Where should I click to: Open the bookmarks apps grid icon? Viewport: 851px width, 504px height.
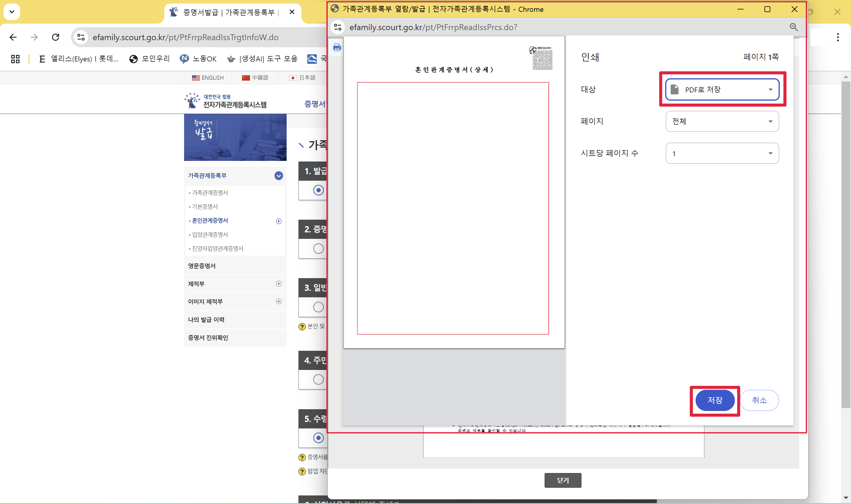(15, 59)
